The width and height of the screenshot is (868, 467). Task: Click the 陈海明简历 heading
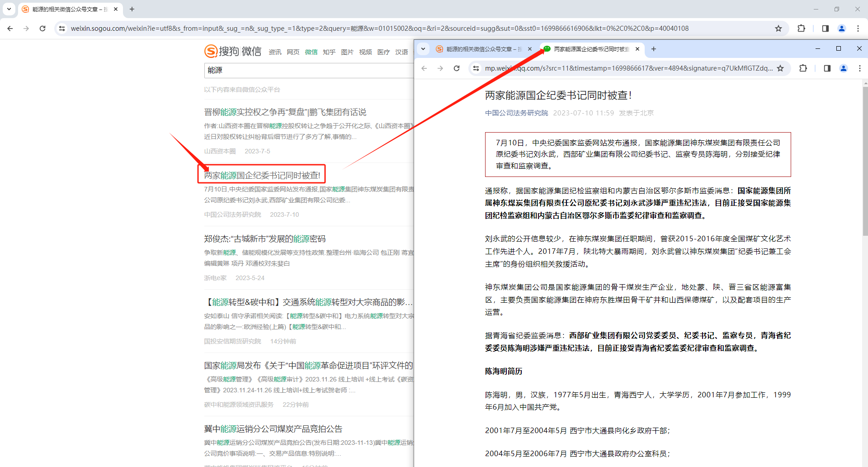(x=504, y=372)
